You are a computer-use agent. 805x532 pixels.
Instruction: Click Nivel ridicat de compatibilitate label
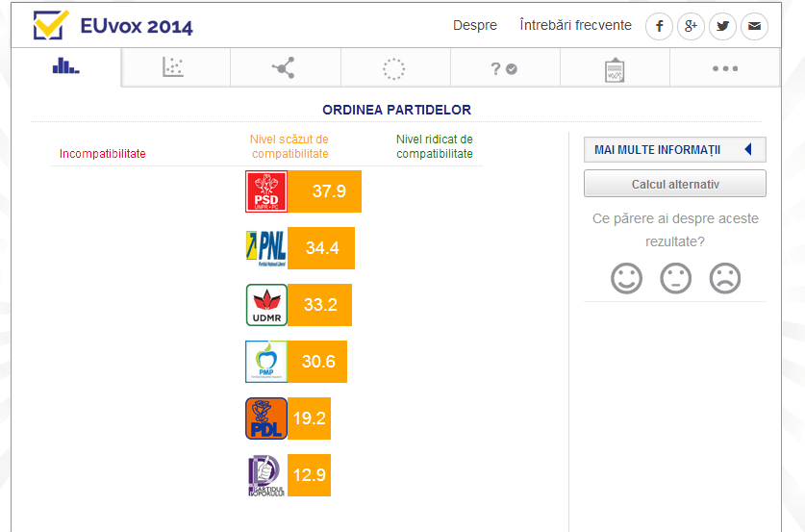(x=435, y=146)
